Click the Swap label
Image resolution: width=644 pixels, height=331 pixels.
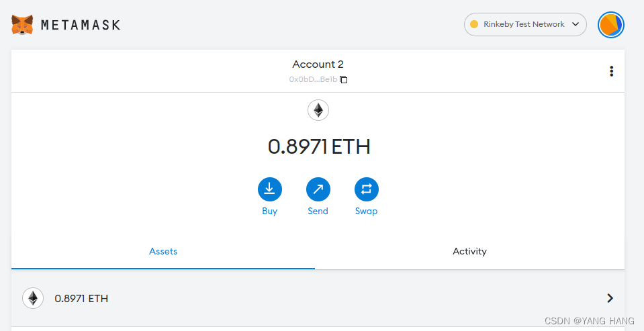coord(367,211)
